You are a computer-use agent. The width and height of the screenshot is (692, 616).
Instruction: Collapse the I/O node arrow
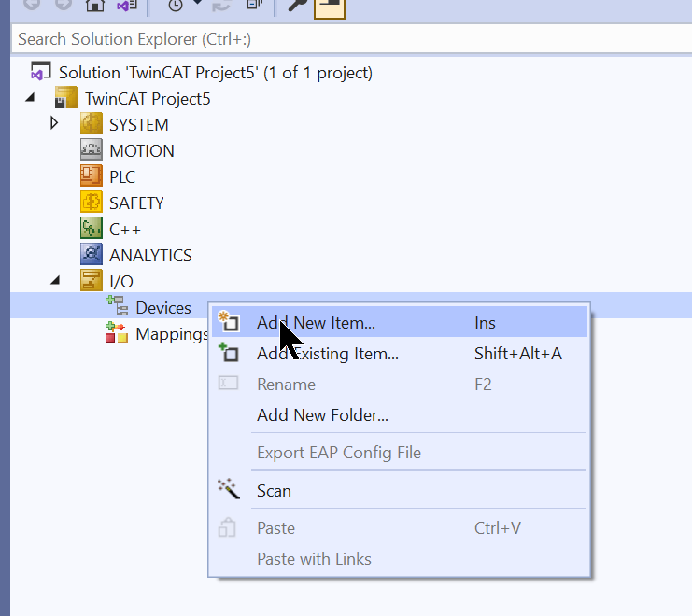click(56, 280)
